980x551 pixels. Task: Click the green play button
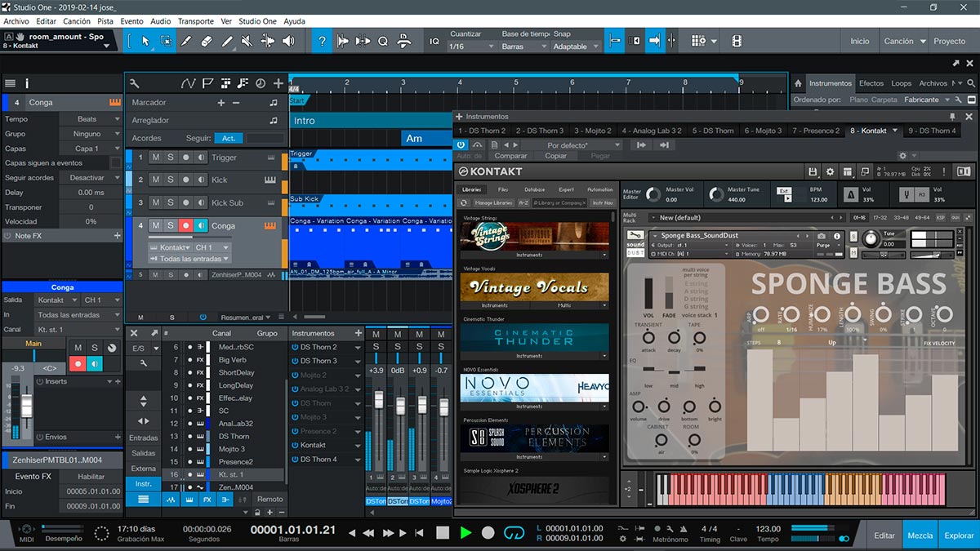[465, 532]
